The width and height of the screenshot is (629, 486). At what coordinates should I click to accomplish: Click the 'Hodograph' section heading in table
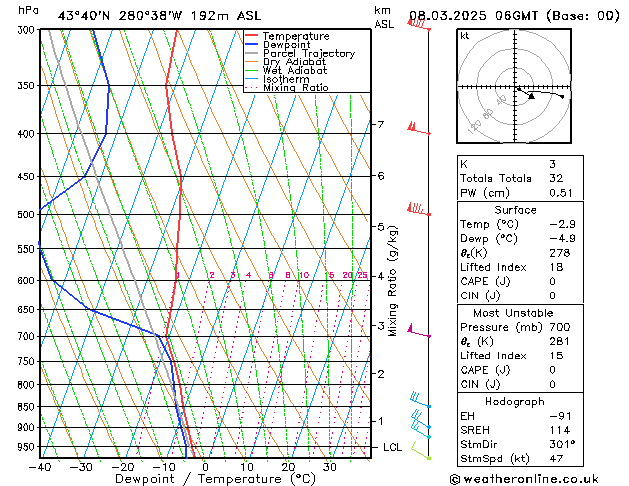[515, 401]
